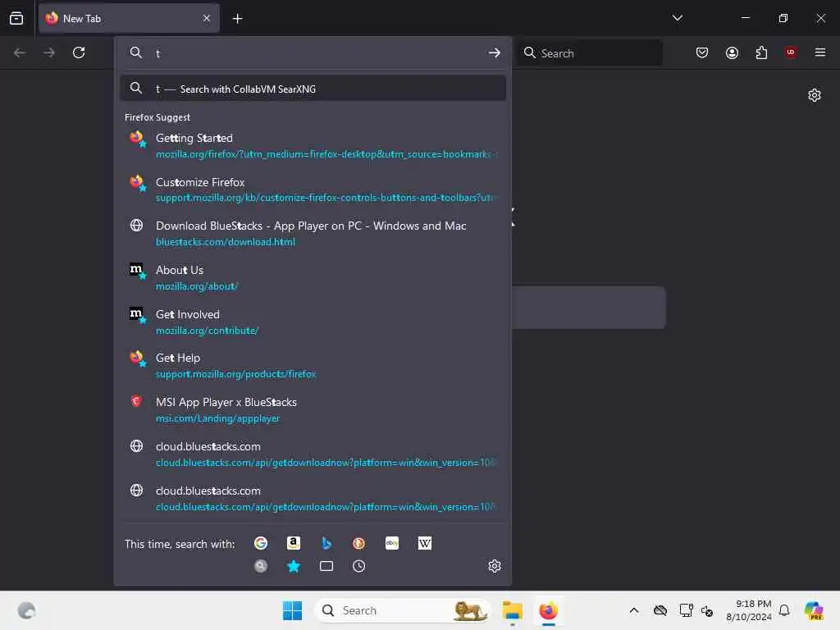
Task: Open the uBlock Origin extension
Action: [791, 52]
